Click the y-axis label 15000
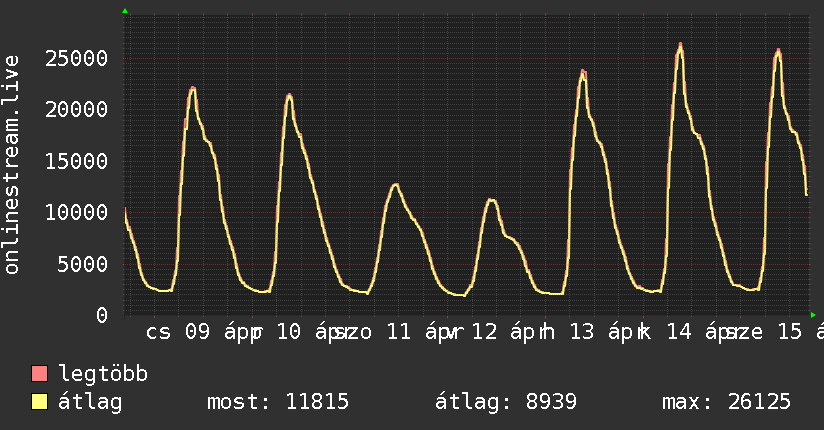824x430 pixels. click(x=76, y=161)
